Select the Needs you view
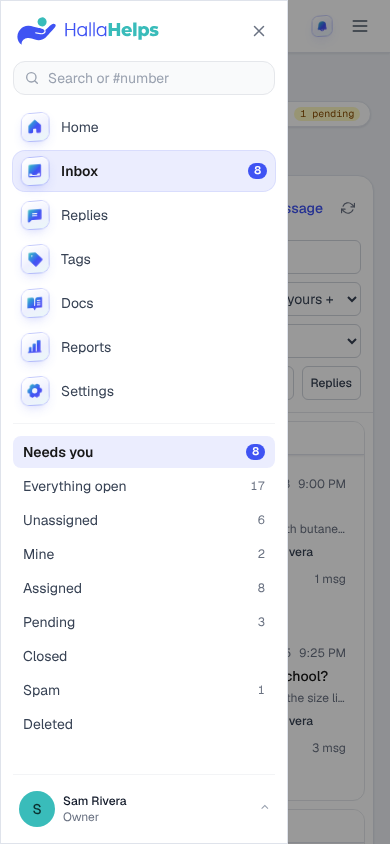The height and width of the screenshot is (844, 390). coord(144,452)
